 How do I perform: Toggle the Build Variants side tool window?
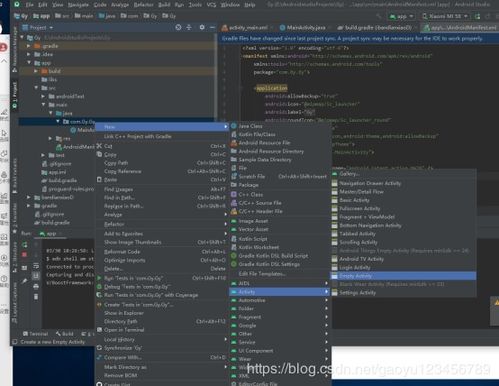point(15,176)
